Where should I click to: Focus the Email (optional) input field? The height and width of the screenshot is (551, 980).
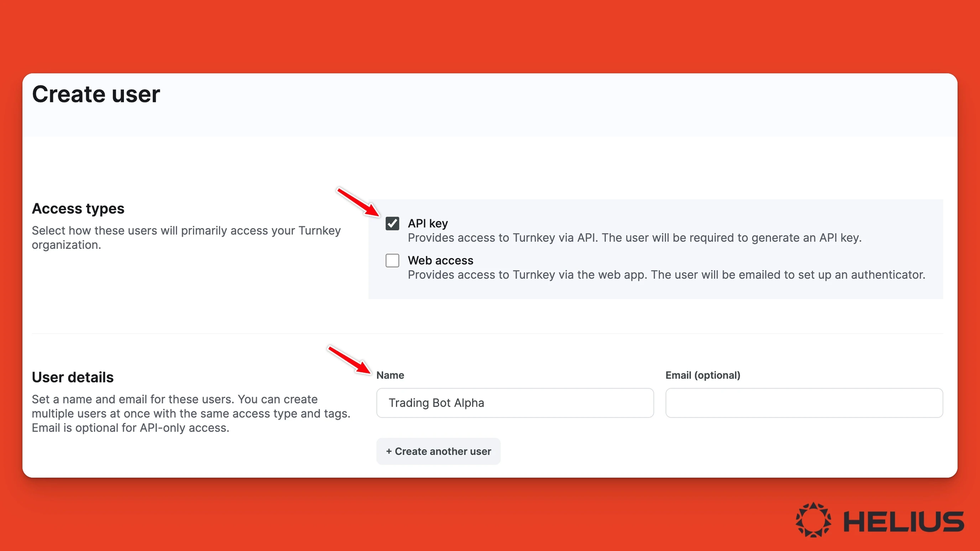804,403
